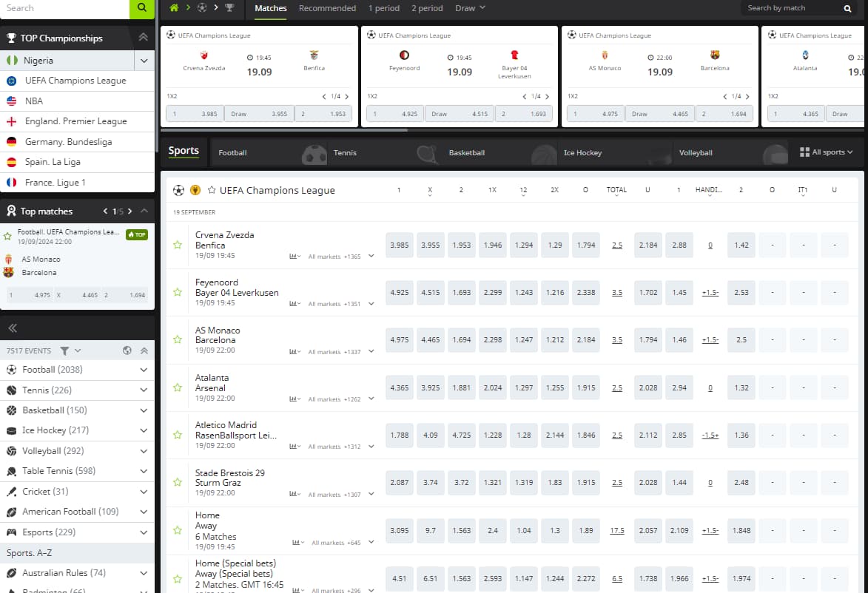Expand Ice Hockey (217) in sidebar
The image size is (868, 593).
point(144,430)
